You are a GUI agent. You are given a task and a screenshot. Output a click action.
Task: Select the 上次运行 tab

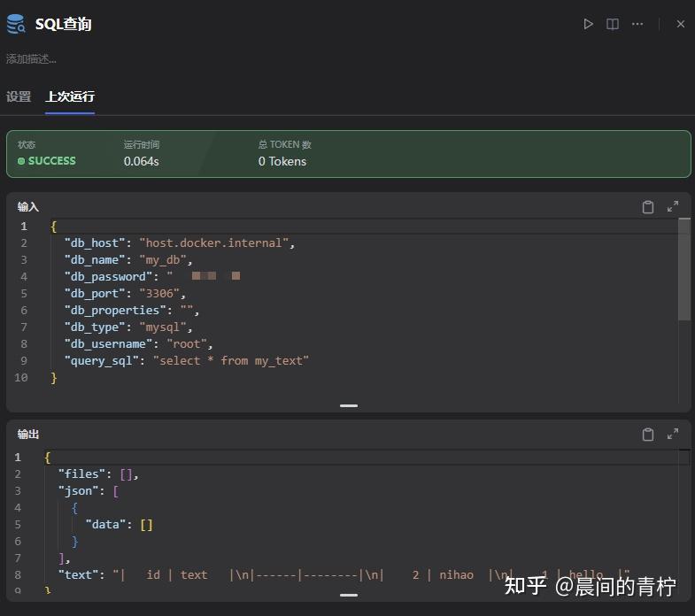click(70, 96)
